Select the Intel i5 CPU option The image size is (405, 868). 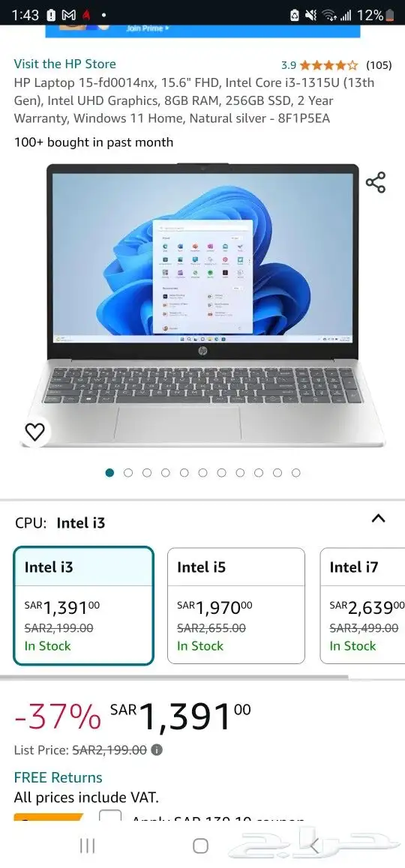(236, 606)
